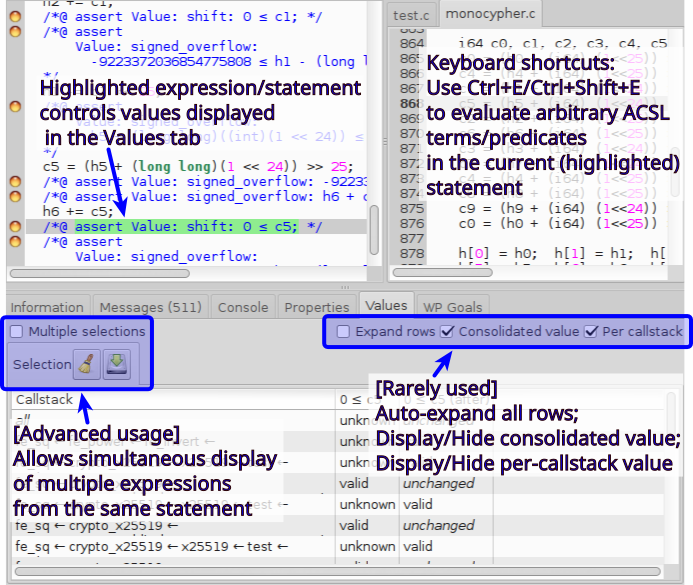Select the Values tab
The height and width of the screenshot is (585, 693).
[386, 306]
